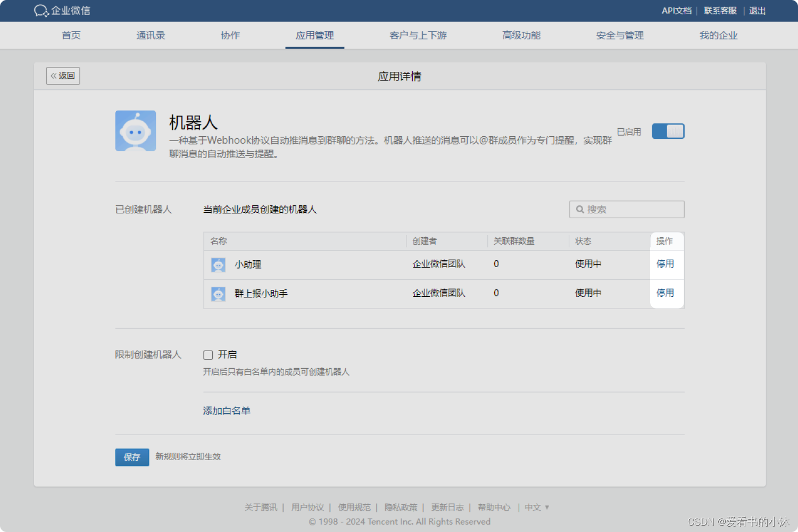Click the 小助理 robot avatar icon
The image size is (798, 532).
(218, 264)
